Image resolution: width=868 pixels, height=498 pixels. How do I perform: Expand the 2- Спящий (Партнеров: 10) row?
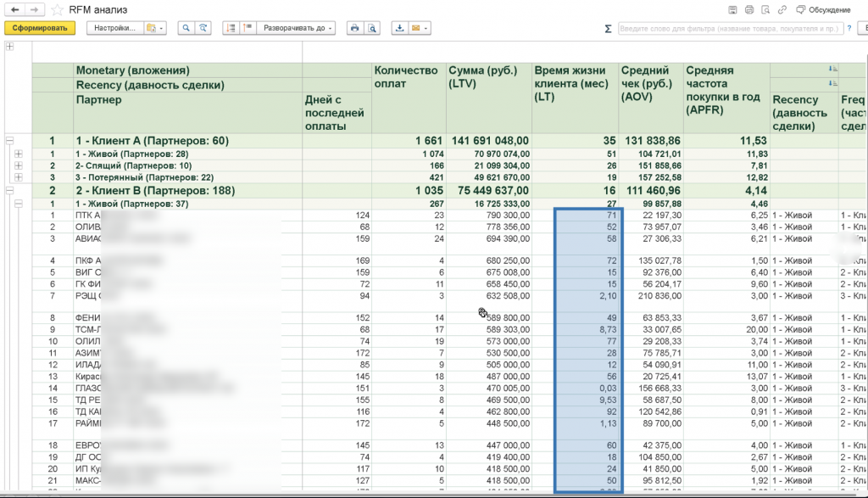coord(19,165)
